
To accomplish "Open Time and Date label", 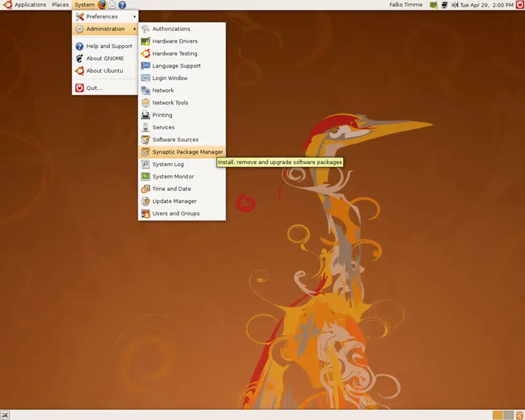I will tap(172, 189).
